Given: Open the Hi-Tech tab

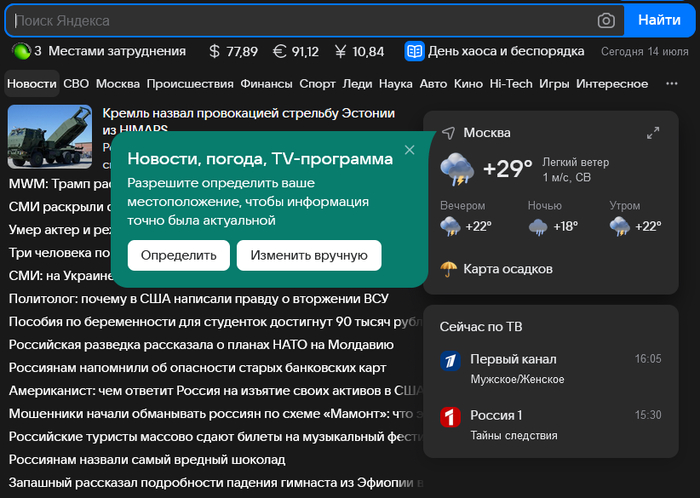Looking at the screenshot, I should pos(511,83).
